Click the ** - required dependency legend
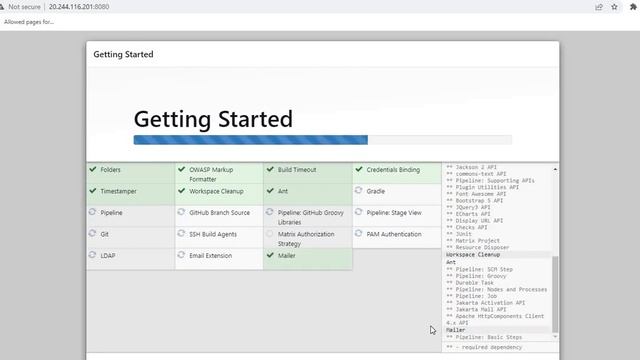 pyautogui.click(x=484, y=347)
